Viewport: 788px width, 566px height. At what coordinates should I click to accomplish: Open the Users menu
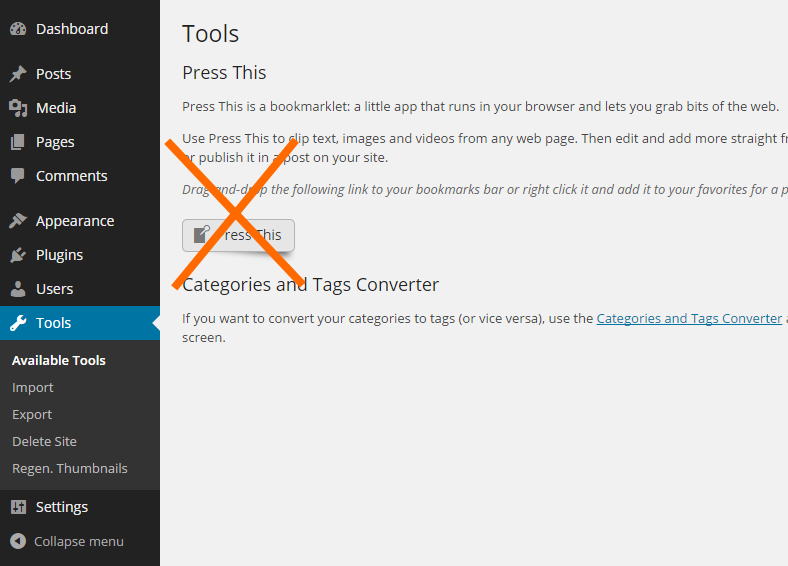coord(54,289)
